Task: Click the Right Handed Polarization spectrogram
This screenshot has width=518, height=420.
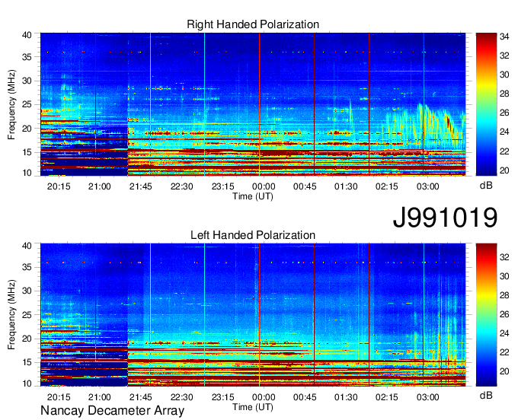Action: coord(253,104)
